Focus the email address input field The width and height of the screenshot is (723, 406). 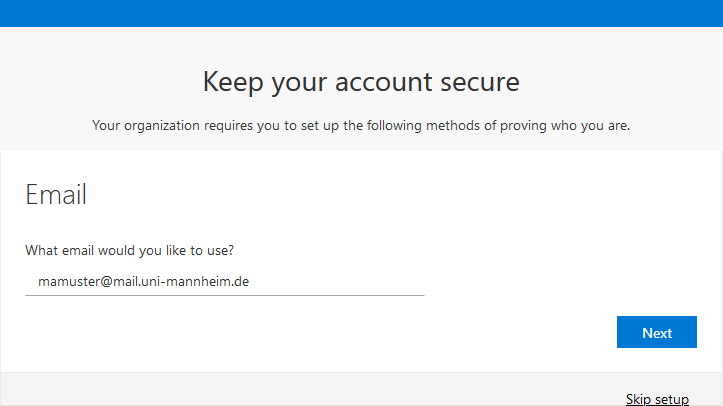(x=225, y=282)
